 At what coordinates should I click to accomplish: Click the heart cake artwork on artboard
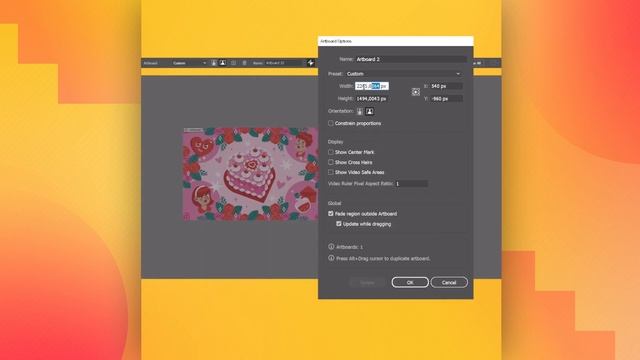(x=249, y=175)
